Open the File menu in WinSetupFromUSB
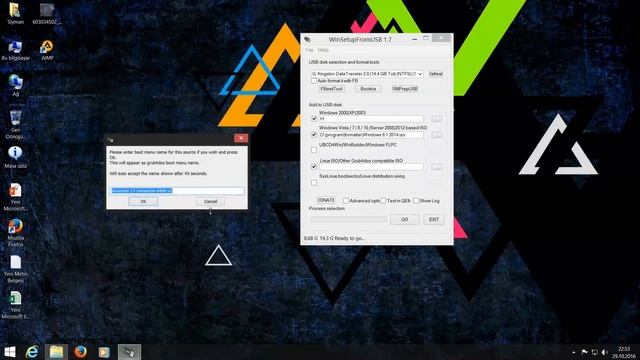This screenshot has height=360, width=640. pos(309,50)
